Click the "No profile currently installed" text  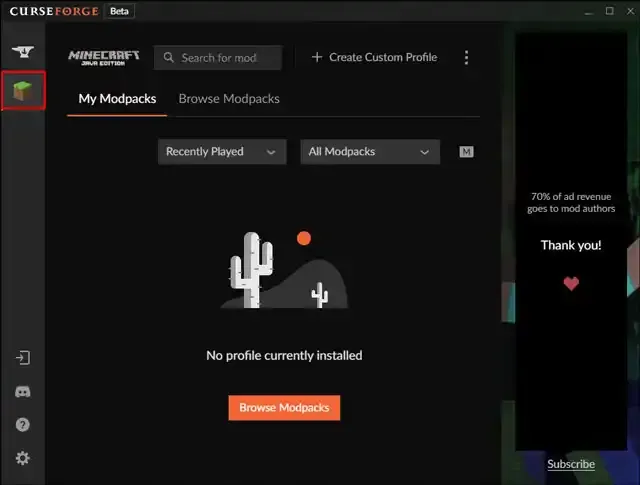coord(284,356)
